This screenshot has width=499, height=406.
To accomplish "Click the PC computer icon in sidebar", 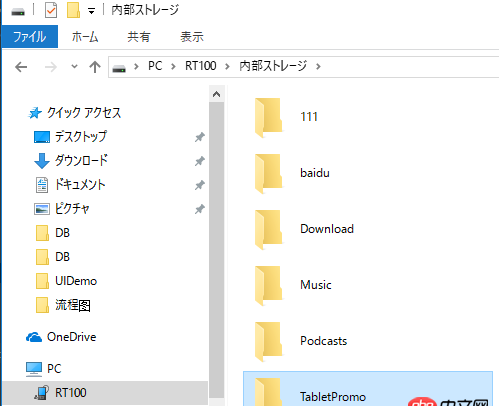I will click(34, 369).
